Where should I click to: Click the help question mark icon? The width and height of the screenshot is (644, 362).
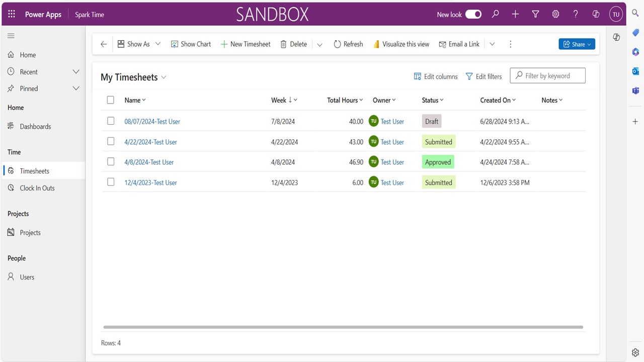coord(576,14)
